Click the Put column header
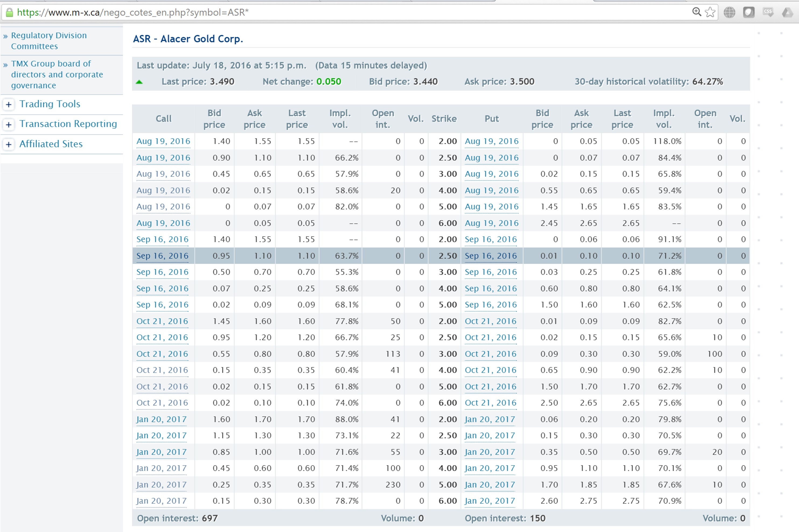Screen dimensions: 799x532 coord(492,119)
